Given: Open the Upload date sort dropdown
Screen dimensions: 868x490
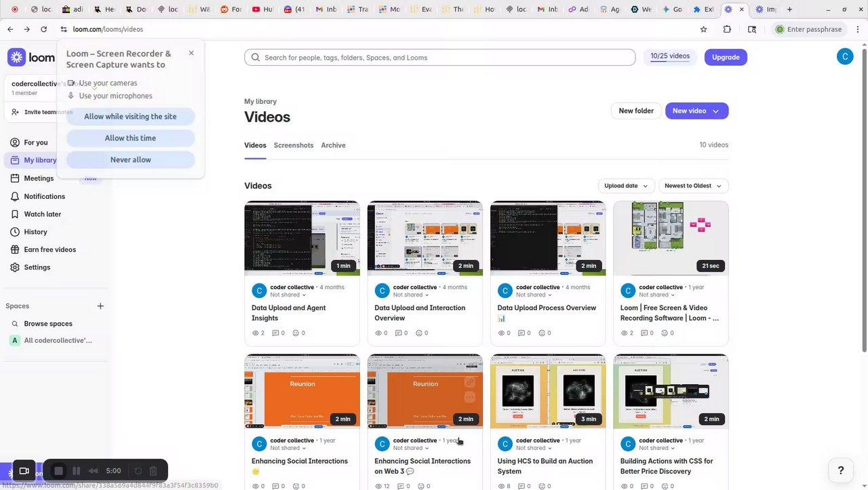Looking at the screenshot, I should (x=627, y=186).
